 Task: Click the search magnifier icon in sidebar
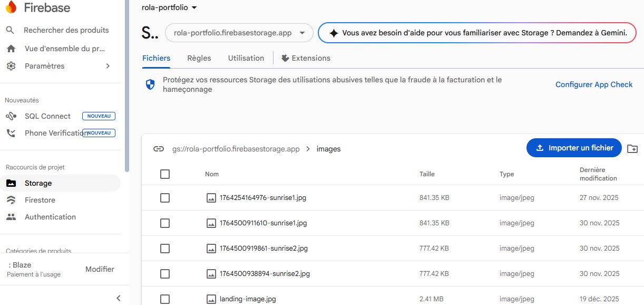10,30
